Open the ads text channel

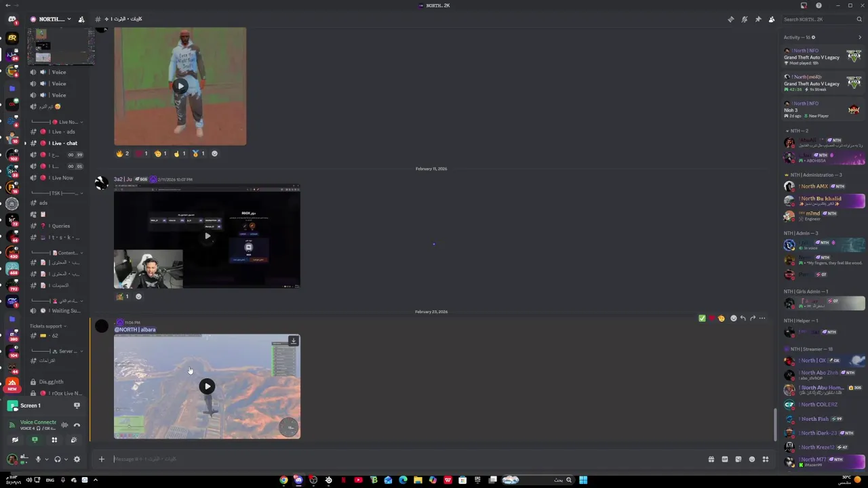tap(58, 203)
